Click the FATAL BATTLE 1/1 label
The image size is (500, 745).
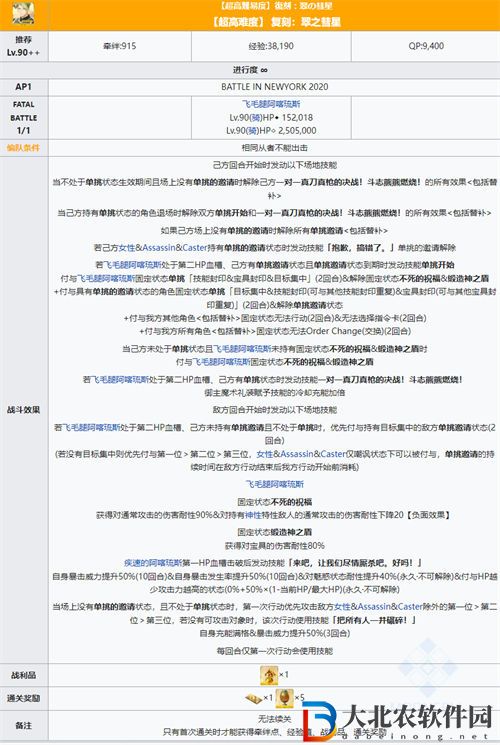point(23,117)
